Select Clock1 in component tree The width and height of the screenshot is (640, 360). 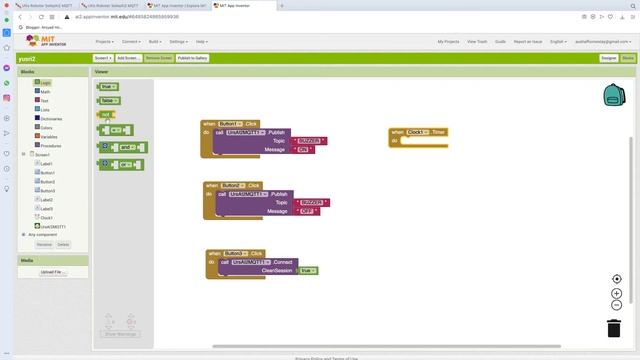coord(46,218)
